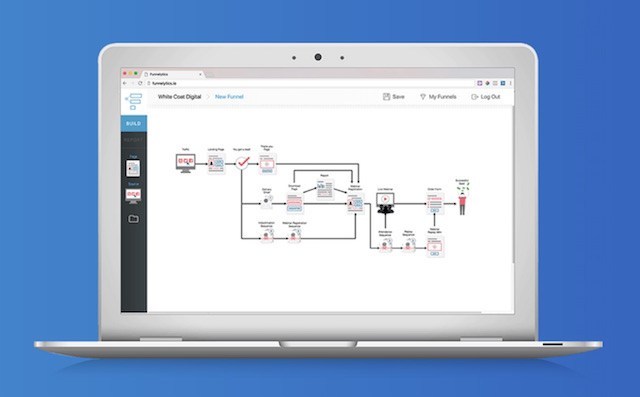Pick the Source element thumbnail in sidebar

[x=133, y=196]
